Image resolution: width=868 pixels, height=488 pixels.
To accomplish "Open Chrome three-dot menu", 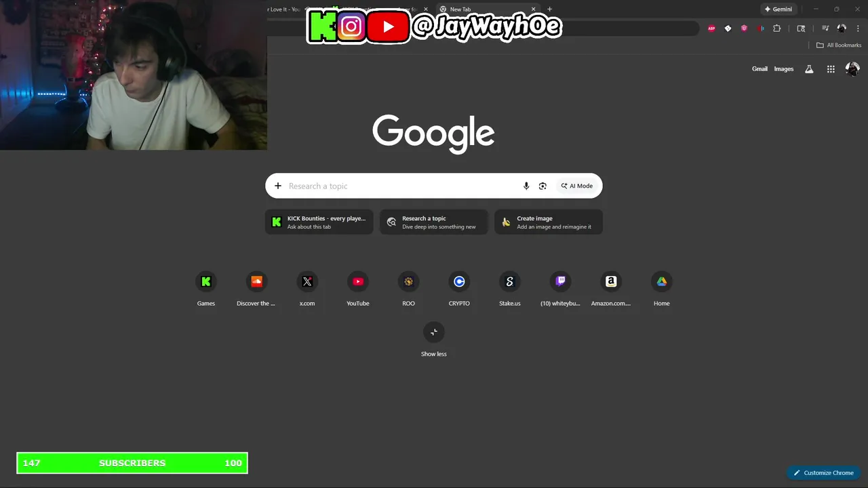I will pos(856,28).
